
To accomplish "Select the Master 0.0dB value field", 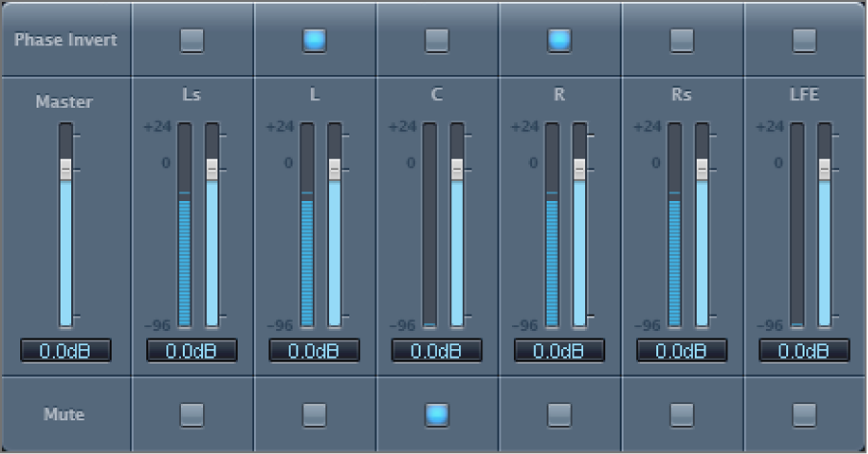I will (65, 350).
